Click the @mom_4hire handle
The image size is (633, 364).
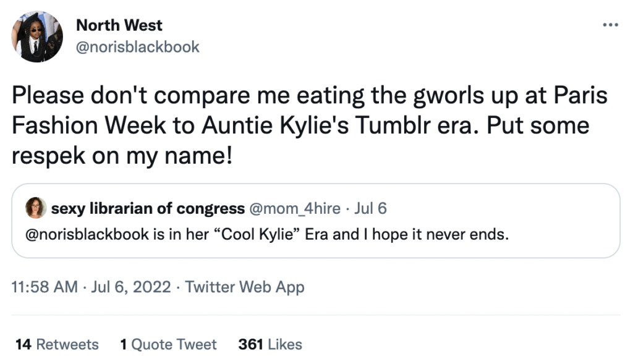click(x=294, y=208)
